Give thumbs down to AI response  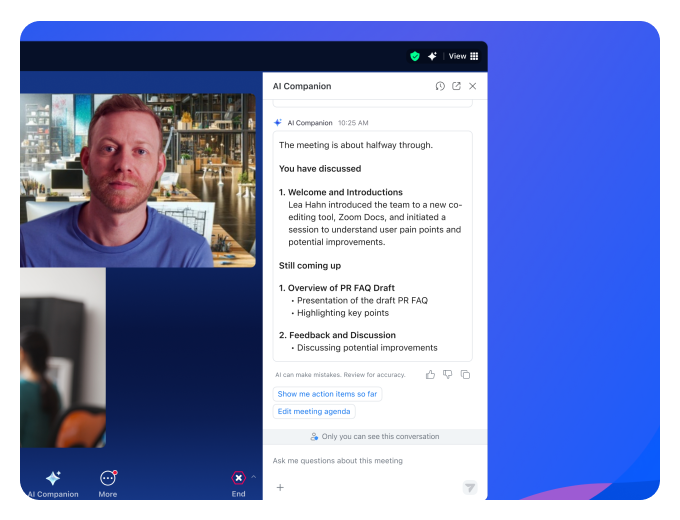(448, 375)
